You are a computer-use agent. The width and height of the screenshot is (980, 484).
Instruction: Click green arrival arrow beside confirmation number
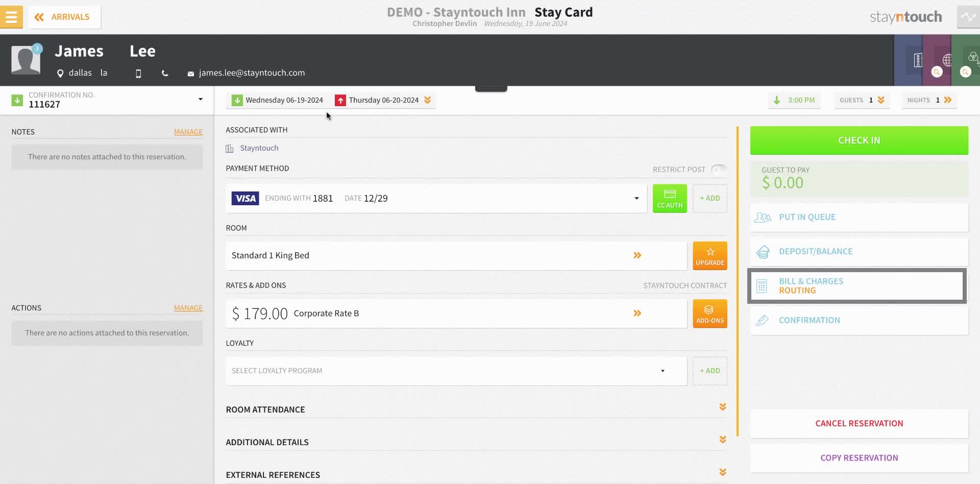17,100
